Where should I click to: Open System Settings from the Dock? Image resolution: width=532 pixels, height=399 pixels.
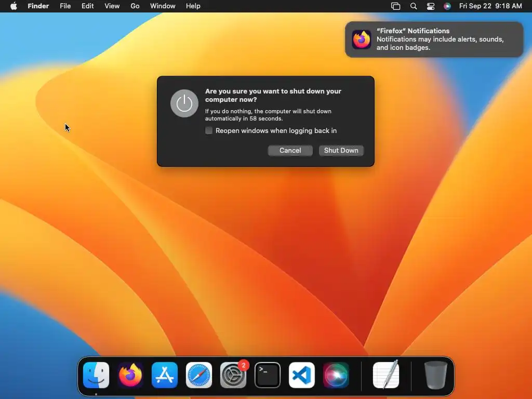coord(233,375)
